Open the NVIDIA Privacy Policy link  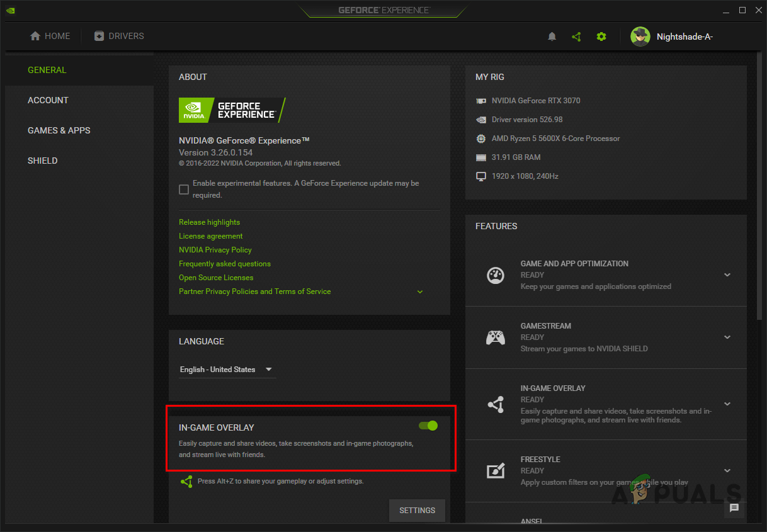point(215,249)
